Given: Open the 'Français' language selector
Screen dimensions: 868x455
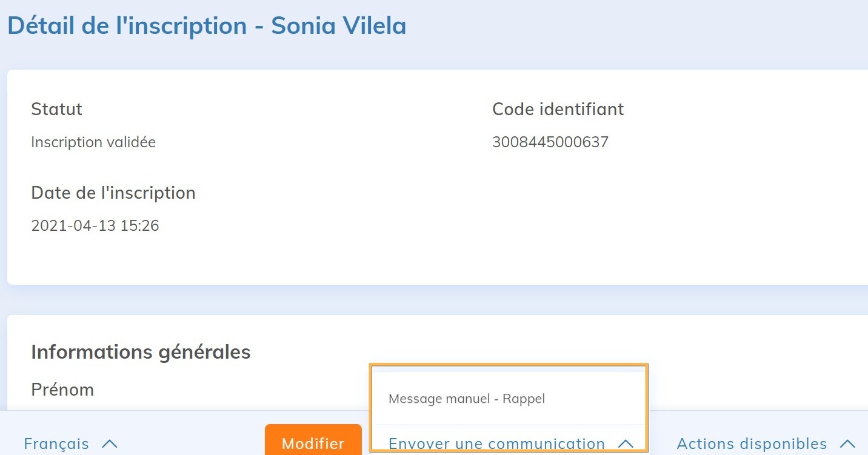Looking at the screenshot, I should point(56,443).
